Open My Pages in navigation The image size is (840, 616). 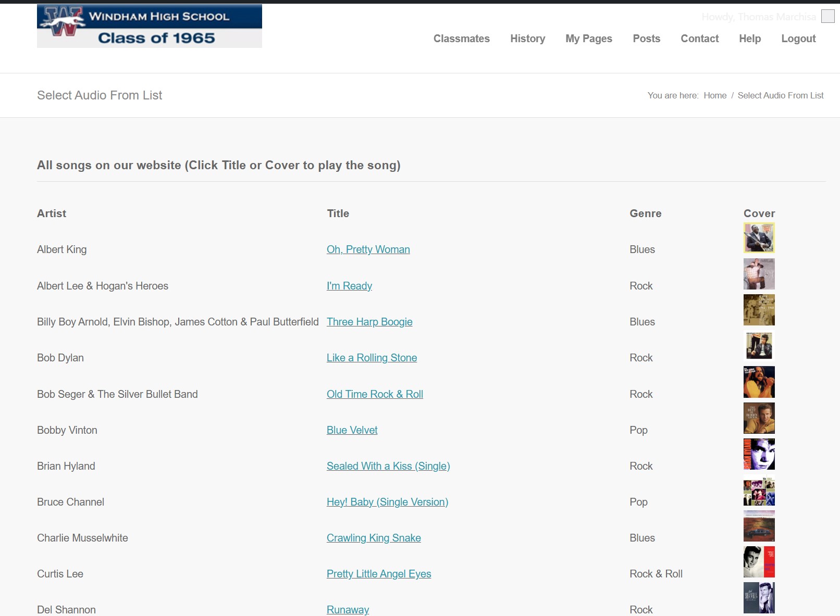(x=589, y=39)
